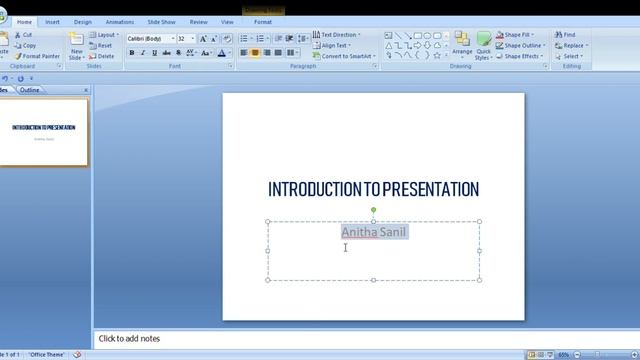Decrease font size with Shrink Font
Viewport: 640px width, 360px height.
click(214, 39)
